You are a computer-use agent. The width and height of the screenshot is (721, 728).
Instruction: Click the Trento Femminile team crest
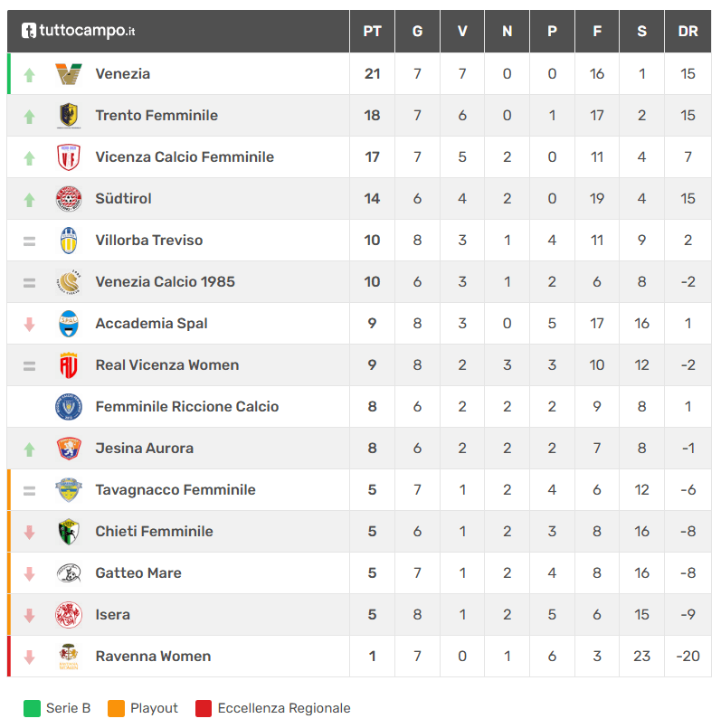point(68,115)
